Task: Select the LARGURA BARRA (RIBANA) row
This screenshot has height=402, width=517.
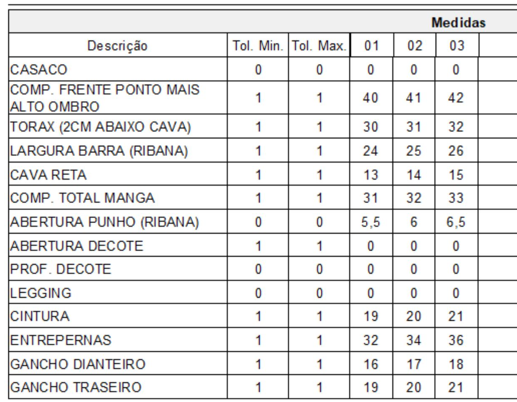Action: click(x=263, y=151)
